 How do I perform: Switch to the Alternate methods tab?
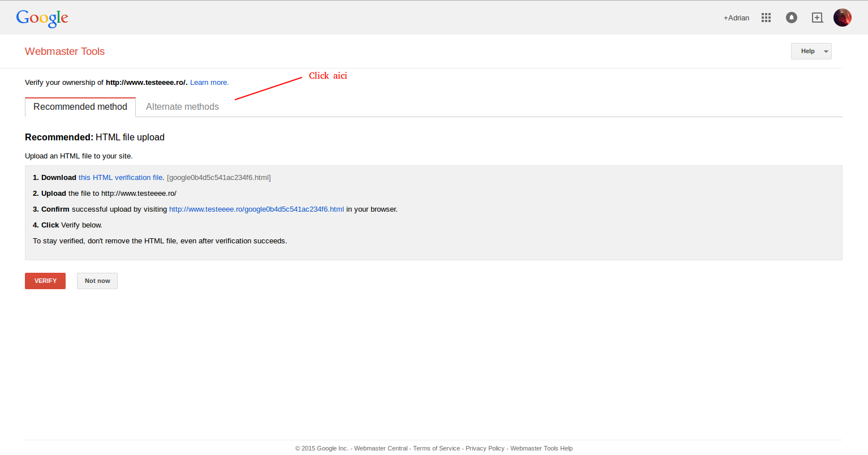click(x=182, y=107)
